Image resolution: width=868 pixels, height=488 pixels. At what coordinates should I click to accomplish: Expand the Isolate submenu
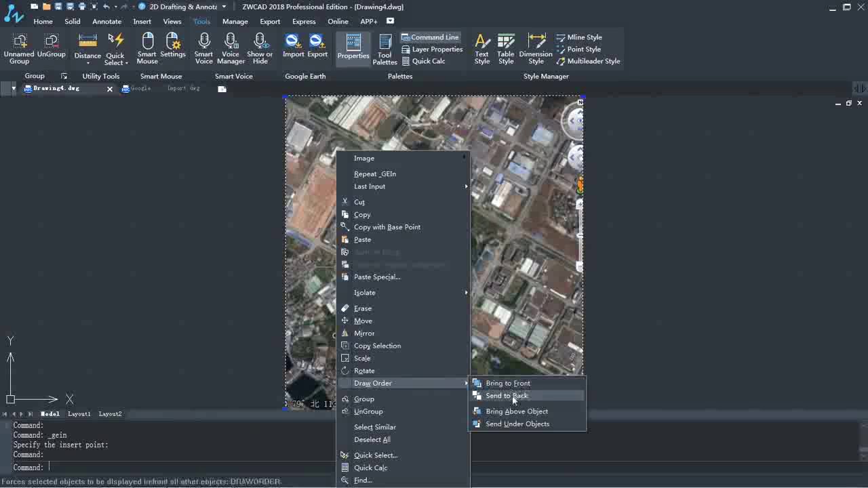(403, 293)
